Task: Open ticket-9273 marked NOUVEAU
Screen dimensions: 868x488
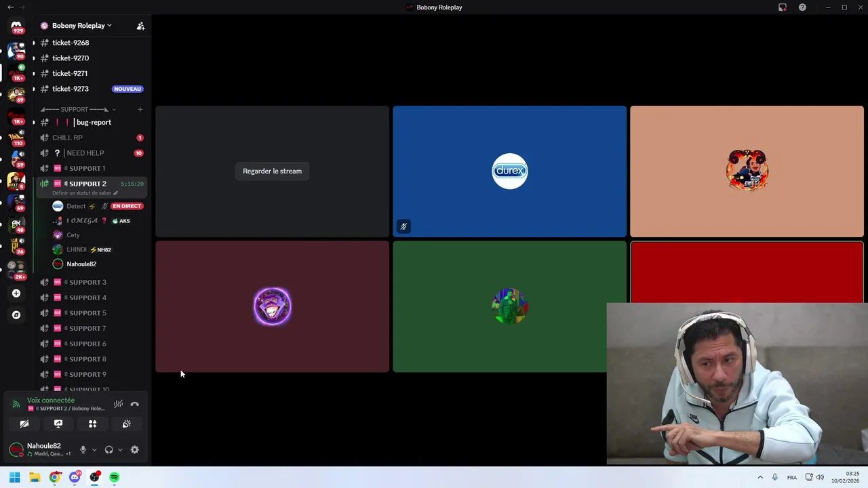Action: click(x=91, y=89)
